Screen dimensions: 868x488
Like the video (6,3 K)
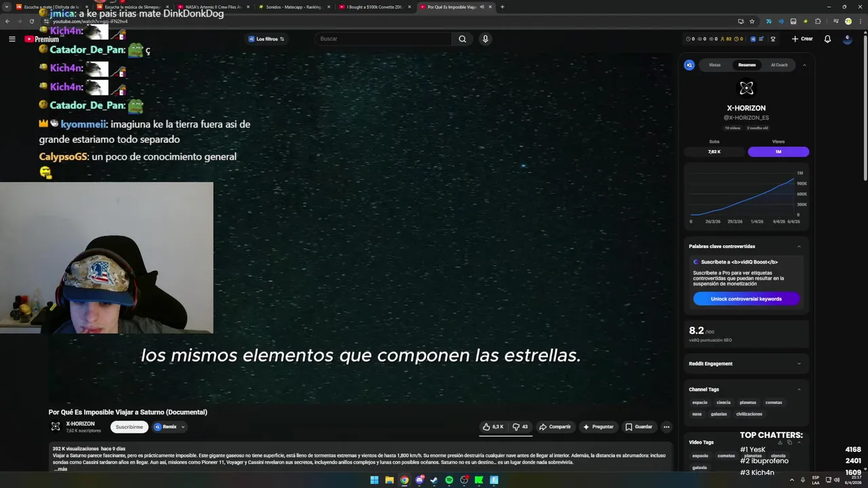(493, 427)
